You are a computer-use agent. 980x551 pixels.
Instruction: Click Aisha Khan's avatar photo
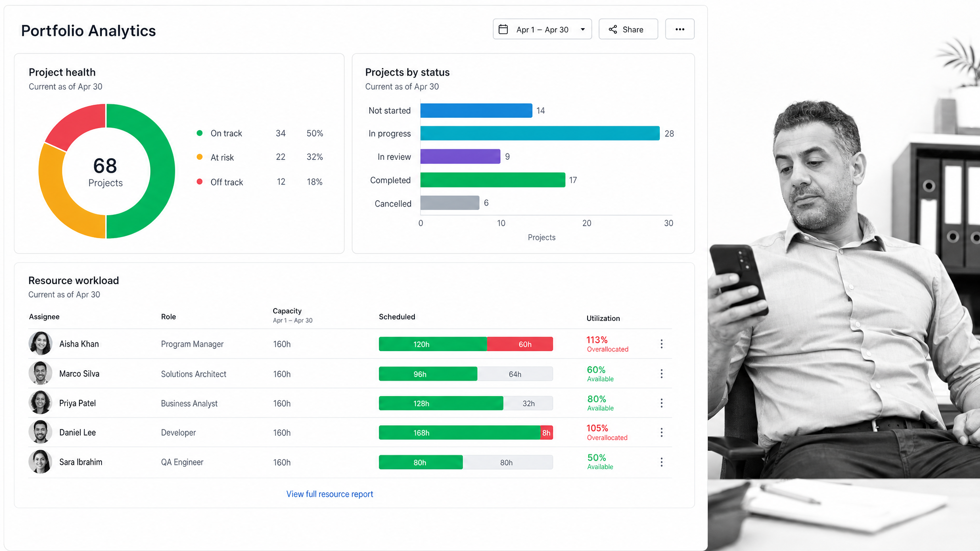click(40, 343)
